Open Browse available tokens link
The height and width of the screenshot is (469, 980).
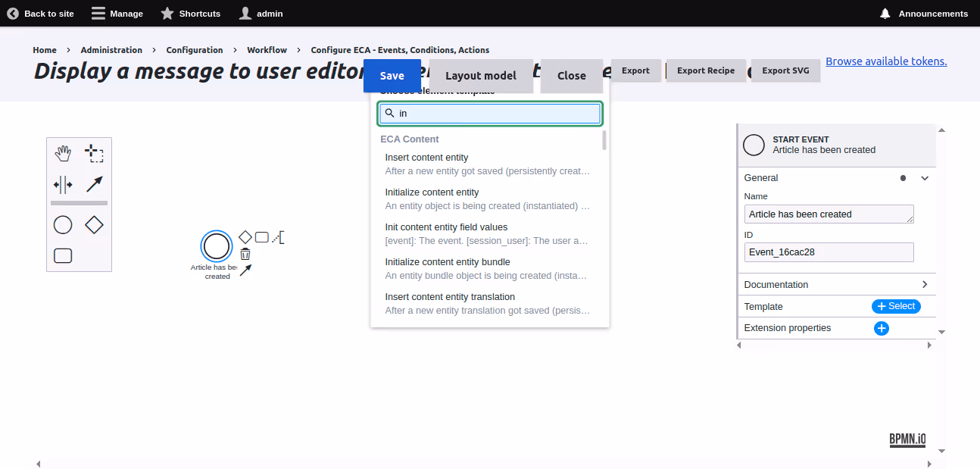[886, 61]
